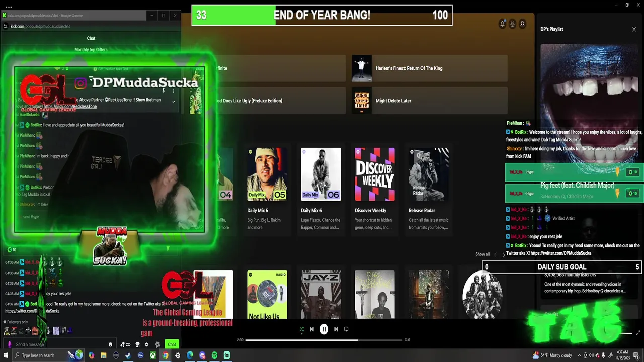This screenshot has width=644, height=362.
Task: Open Release Radar playlist card
Action: tap(429, 189)
